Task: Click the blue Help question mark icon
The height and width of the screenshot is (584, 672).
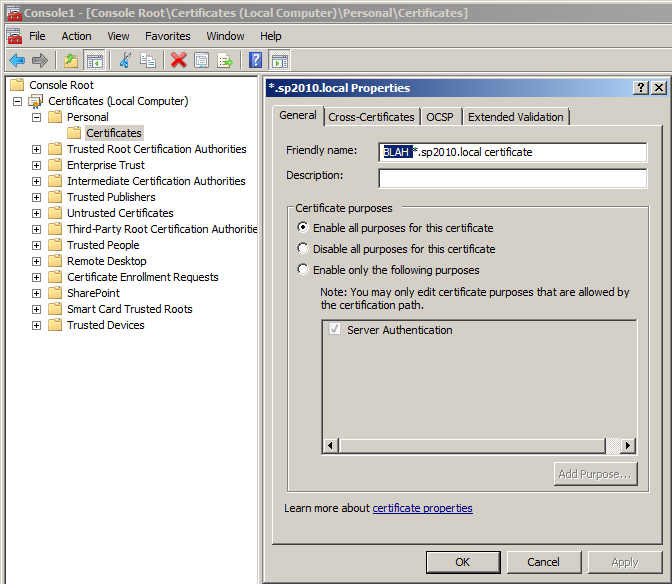Action: pos(255,60)
